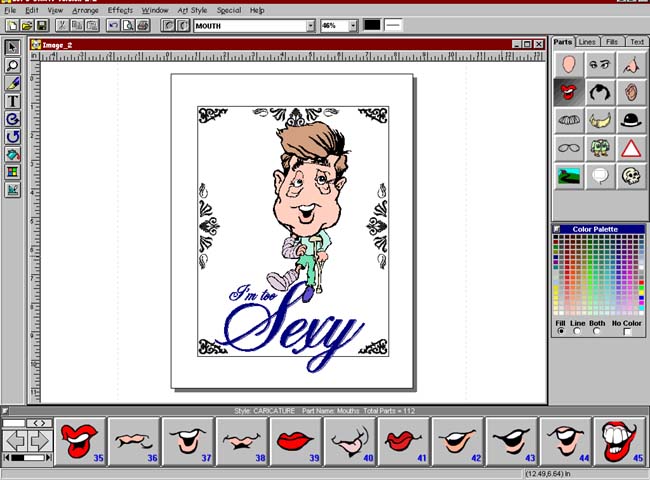650x480 pixels.
Task: Choose the Hair part category
Action: tap(600, 92)
